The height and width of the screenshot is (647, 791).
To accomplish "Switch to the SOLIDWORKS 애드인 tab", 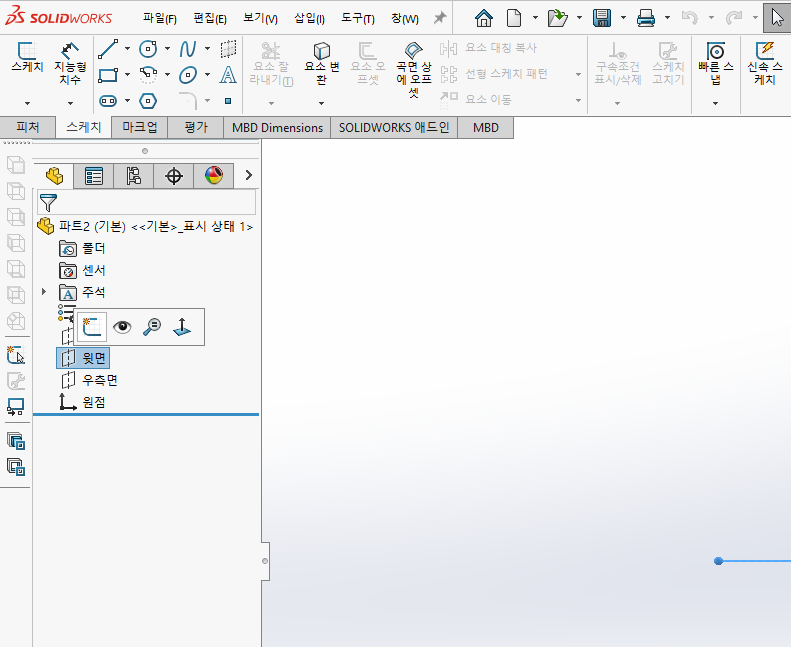I will coord(394,128).
